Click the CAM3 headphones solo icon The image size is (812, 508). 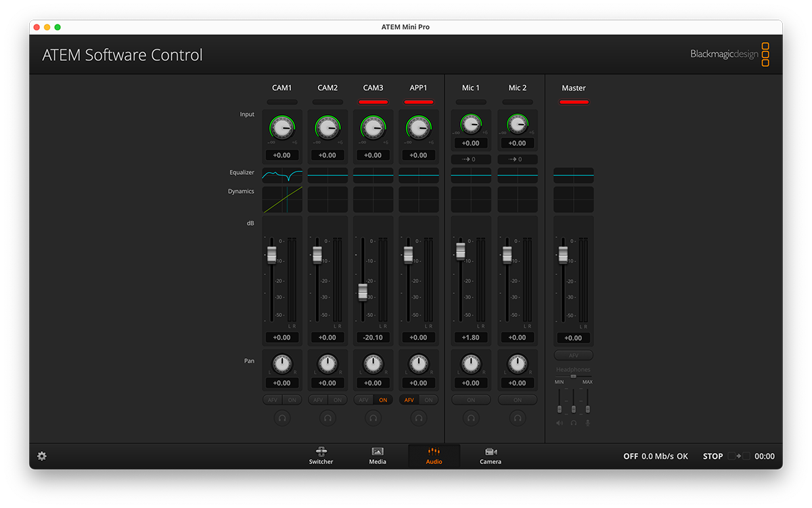click(373, 419)
